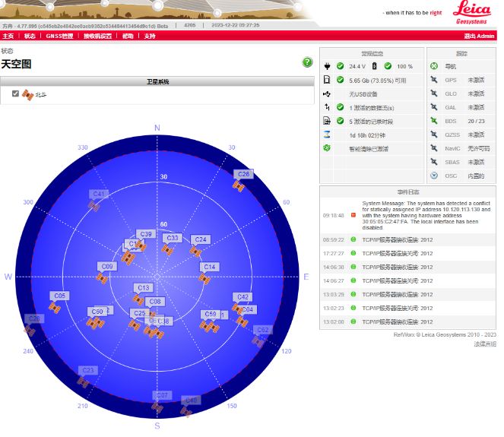Click the 退出 Admin logout link
The width and height of the screenshot is (504, 437).
pyautogui.click(x=479, y=36)
